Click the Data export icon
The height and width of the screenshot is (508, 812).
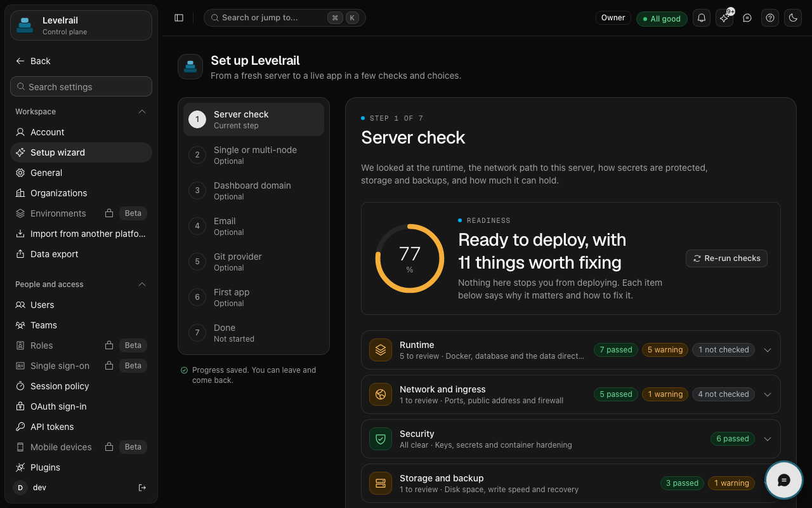(20, 254)
